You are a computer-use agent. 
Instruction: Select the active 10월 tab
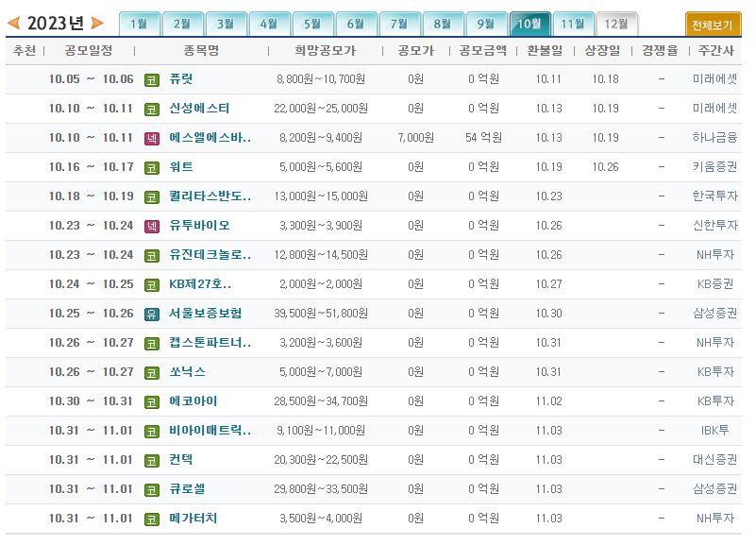tap(529, 24)
